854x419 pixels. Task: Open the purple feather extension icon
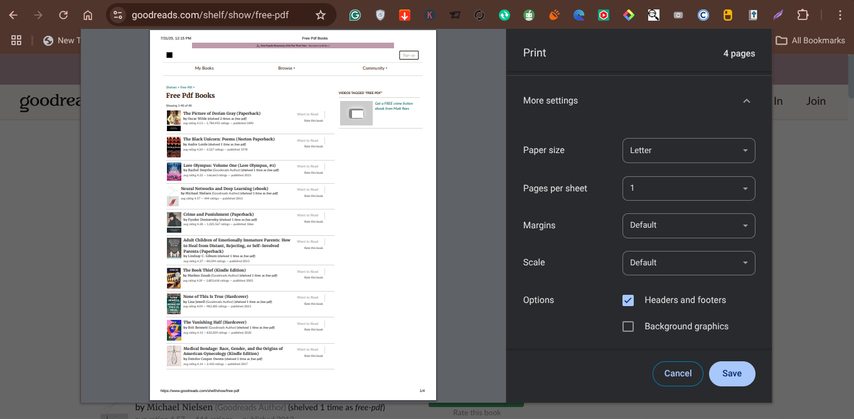pos(778,15)
